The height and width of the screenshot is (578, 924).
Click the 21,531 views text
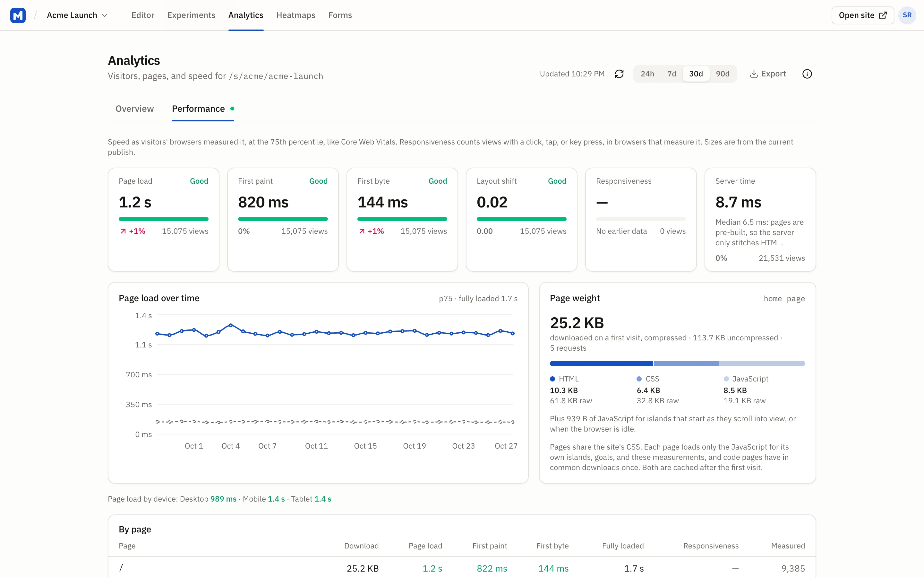(782, 258)
